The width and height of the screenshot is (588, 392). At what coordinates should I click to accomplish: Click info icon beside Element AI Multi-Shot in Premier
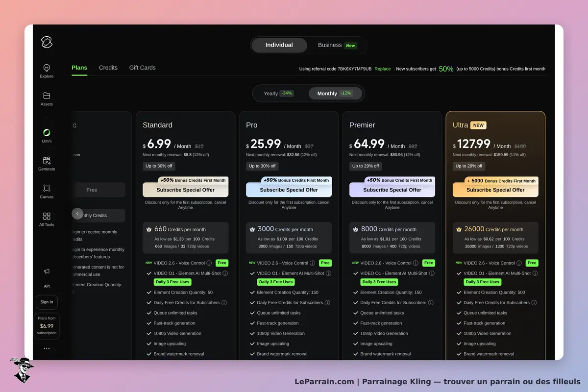[432, 273]
